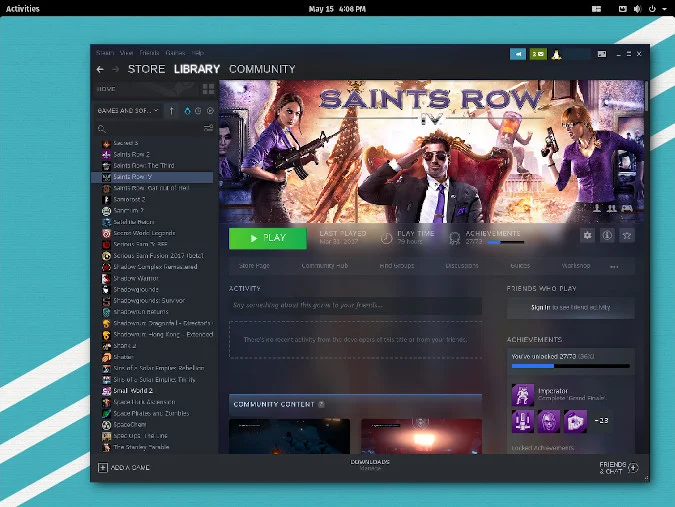Open the green inbox notifications icon

(x=538, y=53)
